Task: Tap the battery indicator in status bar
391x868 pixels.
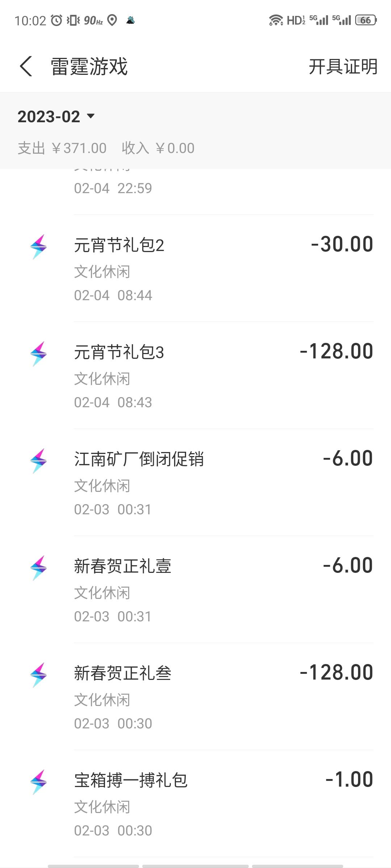Action: click(x=366, y=20)
